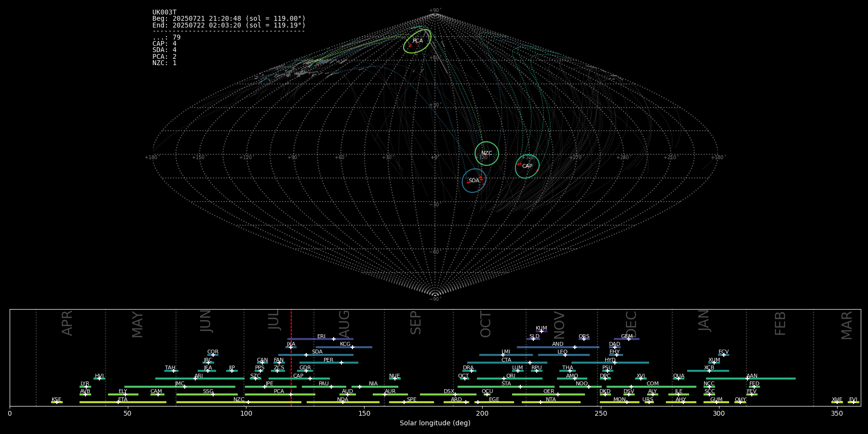
Task: Click the NTA shower bar on timeline
Action: click(551, 402)
